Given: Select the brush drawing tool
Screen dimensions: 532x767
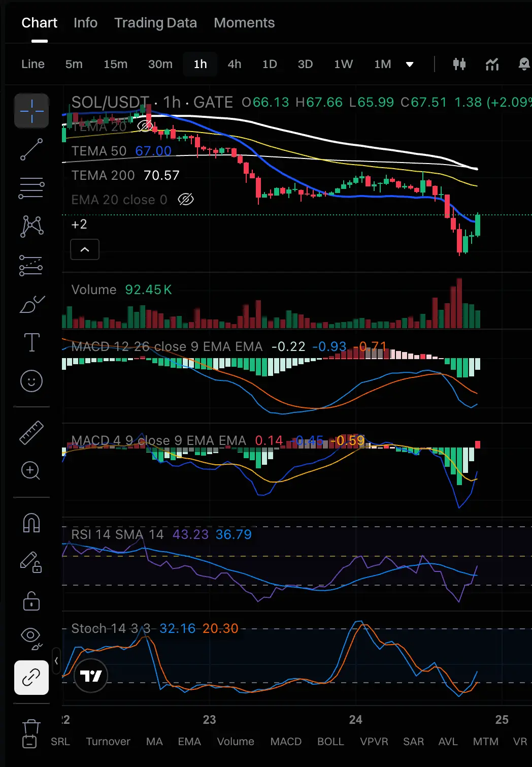Looking at the screenshot, I should tap(31, 304).
